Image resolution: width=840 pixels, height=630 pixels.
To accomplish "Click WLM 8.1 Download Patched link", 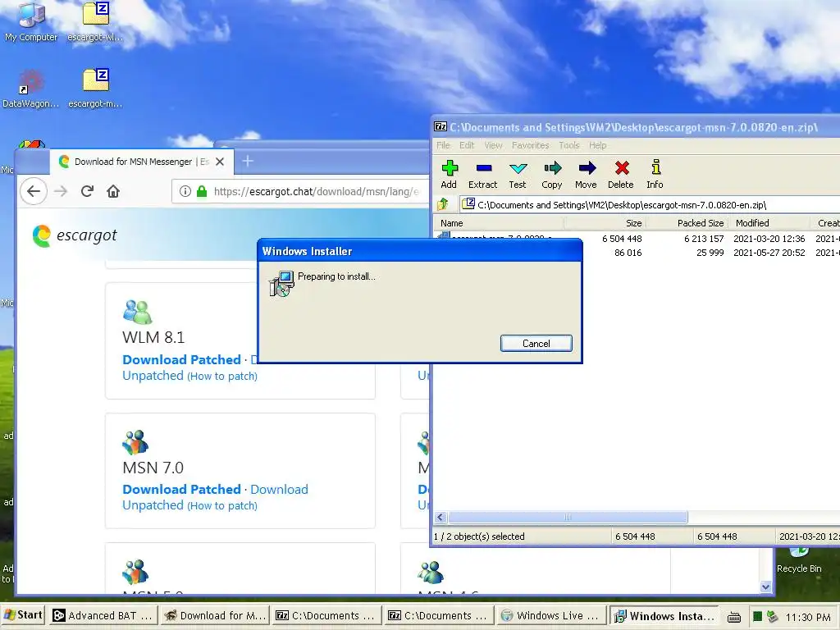I will (181, 359).
